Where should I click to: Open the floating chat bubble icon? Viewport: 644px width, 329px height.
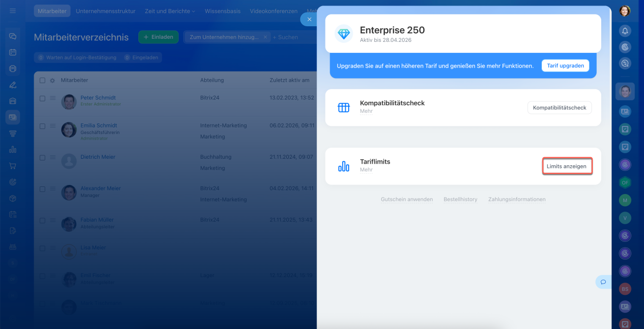click(603, 282)
